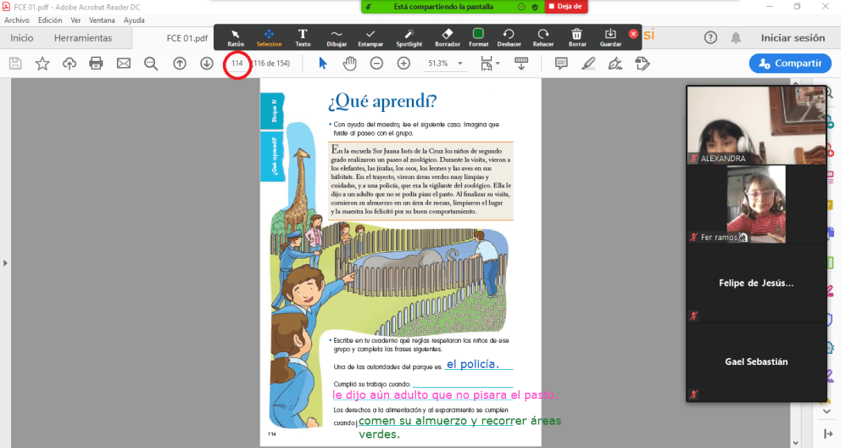Viewport: 868px width, 448px height.
Task: Print the PDF with printer icon
Action: point(96,64)
